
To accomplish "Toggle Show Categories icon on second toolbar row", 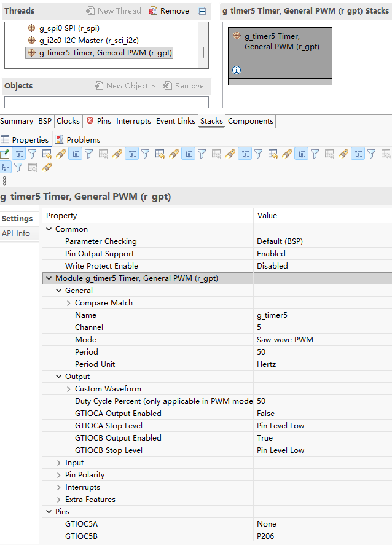I will click(5, 168).
